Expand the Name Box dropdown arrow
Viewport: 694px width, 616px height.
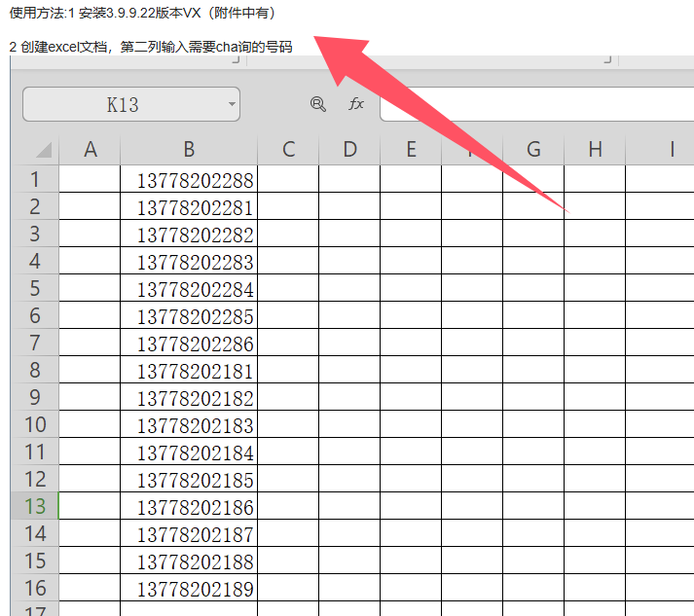232,104
